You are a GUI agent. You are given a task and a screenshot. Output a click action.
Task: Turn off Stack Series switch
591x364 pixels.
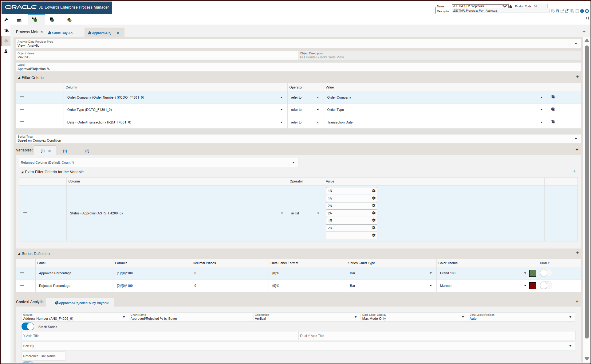28,327
